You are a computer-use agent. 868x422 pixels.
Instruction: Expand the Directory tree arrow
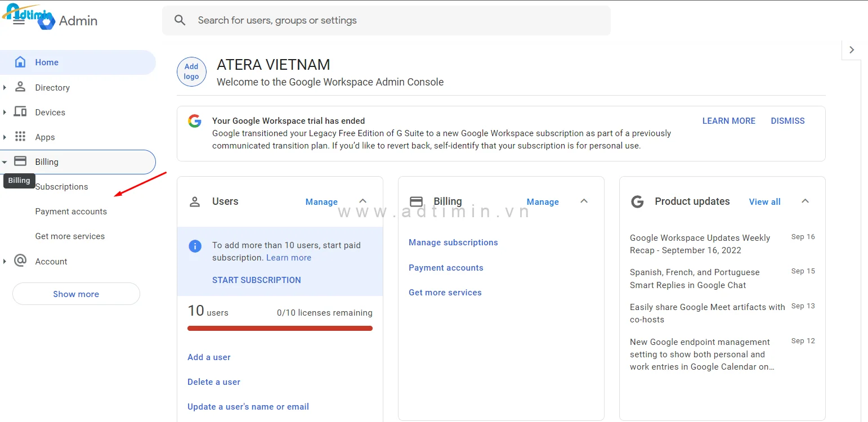[x=5, y=87]
